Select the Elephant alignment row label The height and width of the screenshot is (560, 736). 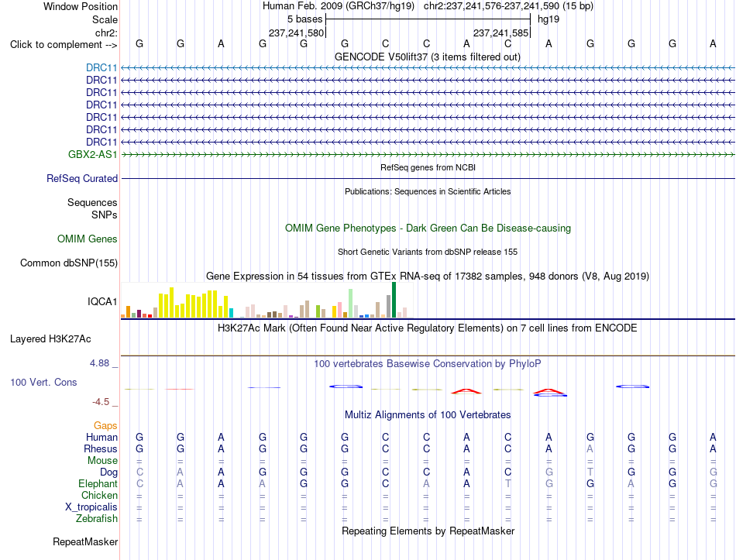coord(98,484)
